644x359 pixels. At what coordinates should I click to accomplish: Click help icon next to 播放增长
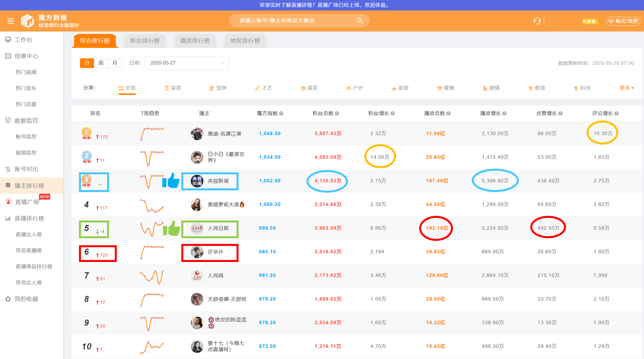504,113
